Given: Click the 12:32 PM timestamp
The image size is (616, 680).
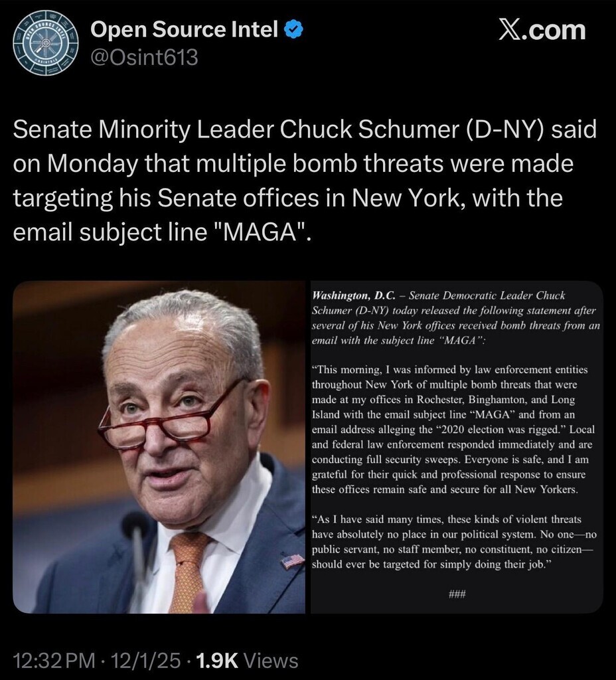Looking at the screenshot, I should click(54, 660).
